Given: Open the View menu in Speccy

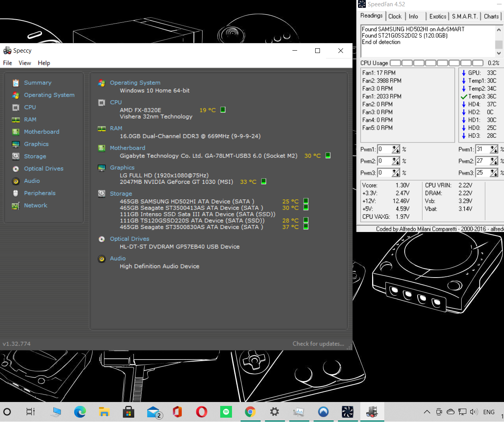Looking at the screenshot, I should click(x=25, y=63).
